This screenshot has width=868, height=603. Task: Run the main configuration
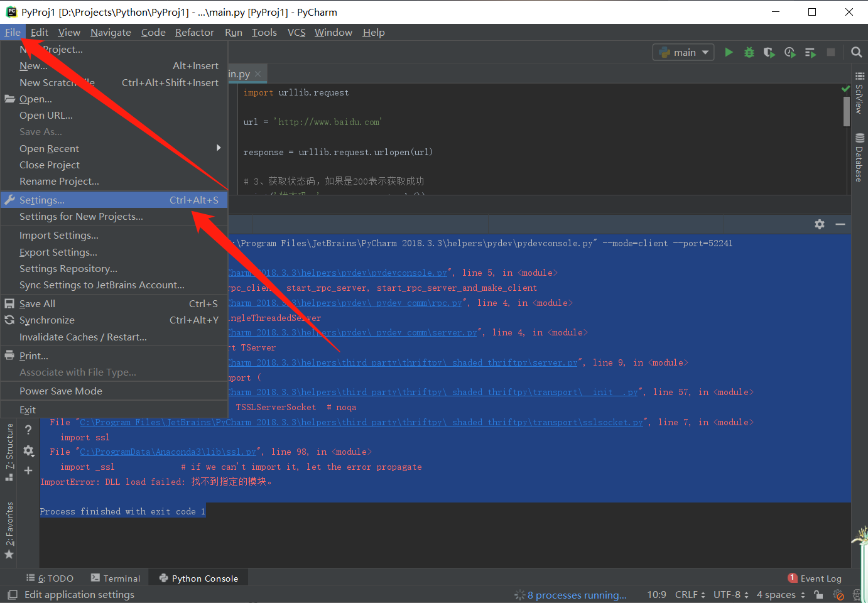tap(729, 52)
